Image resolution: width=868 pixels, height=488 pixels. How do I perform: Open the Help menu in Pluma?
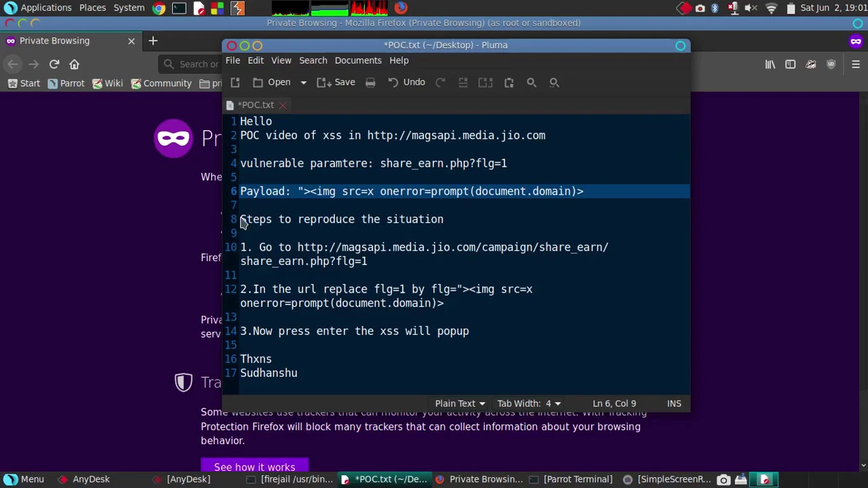399,60
